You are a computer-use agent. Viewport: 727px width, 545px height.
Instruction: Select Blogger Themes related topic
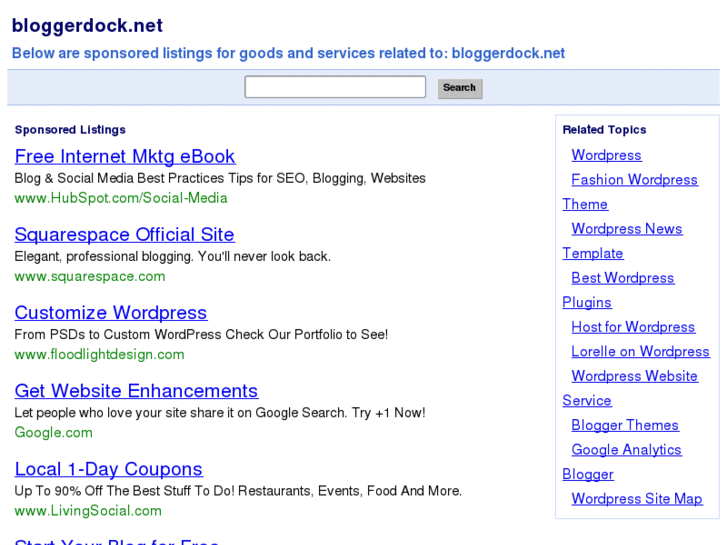(x=625, y=425)
